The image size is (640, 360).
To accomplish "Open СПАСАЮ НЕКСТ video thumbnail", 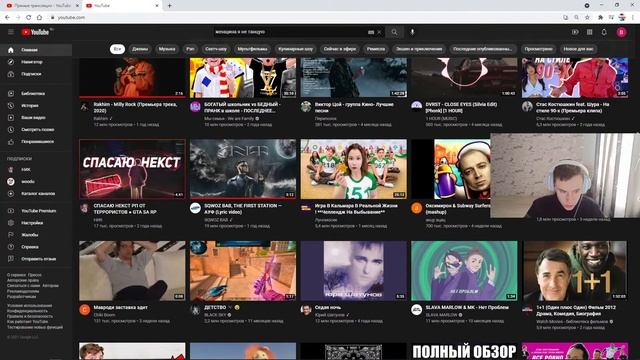I will pyautogui.click(x=132, y=169).
